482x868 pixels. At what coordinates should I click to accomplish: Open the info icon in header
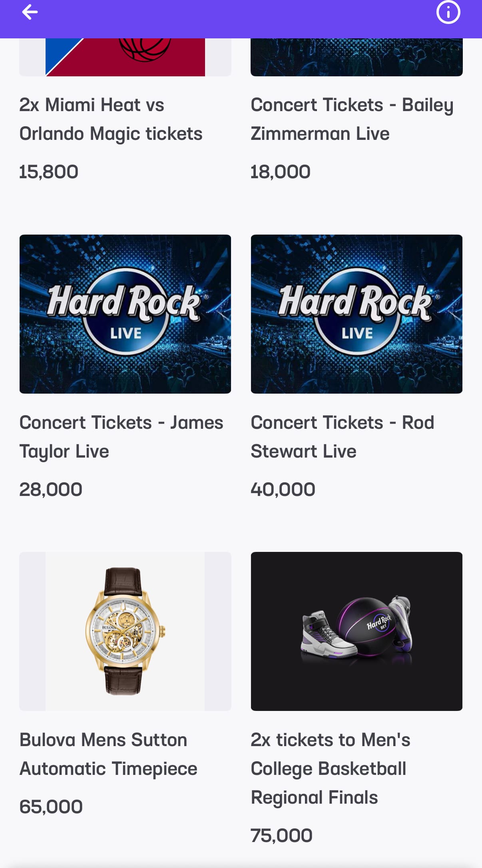tap(448, 12)
